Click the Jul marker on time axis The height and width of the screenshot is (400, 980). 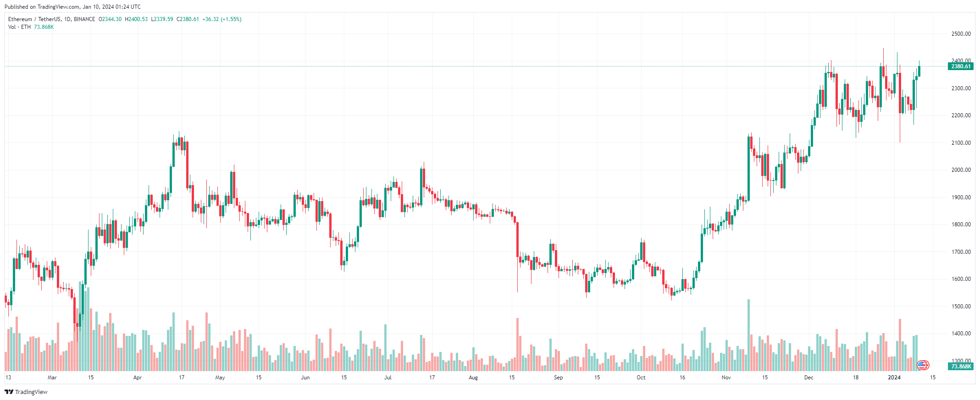click(388, 378)
